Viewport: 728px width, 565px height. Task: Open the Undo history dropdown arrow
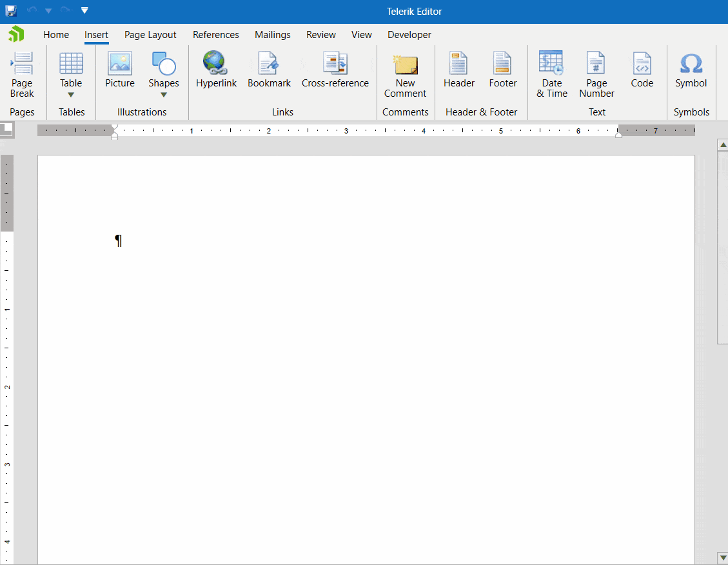[48, 11]
